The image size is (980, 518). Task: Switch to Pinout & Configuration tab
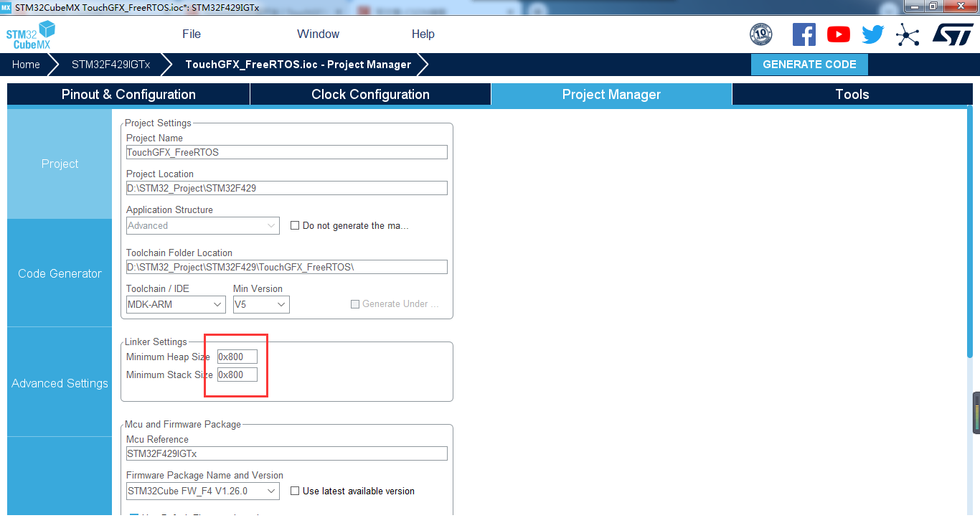coord(128,95)
